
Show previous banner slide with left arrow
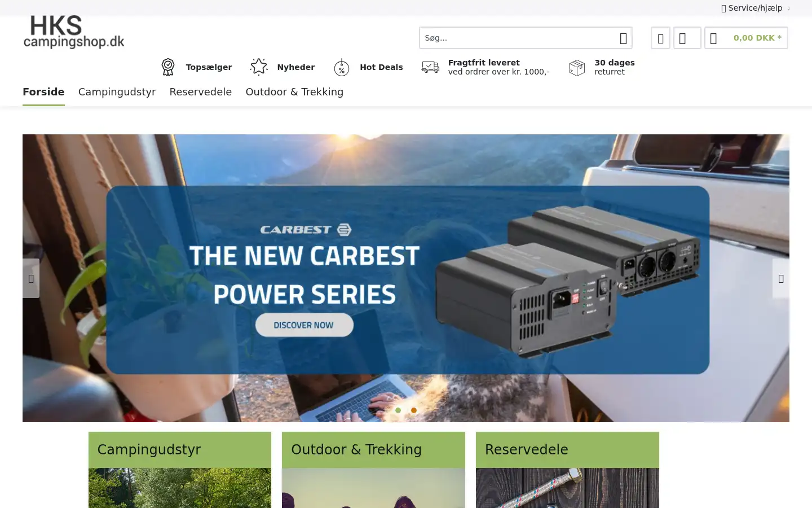[31, 278]
